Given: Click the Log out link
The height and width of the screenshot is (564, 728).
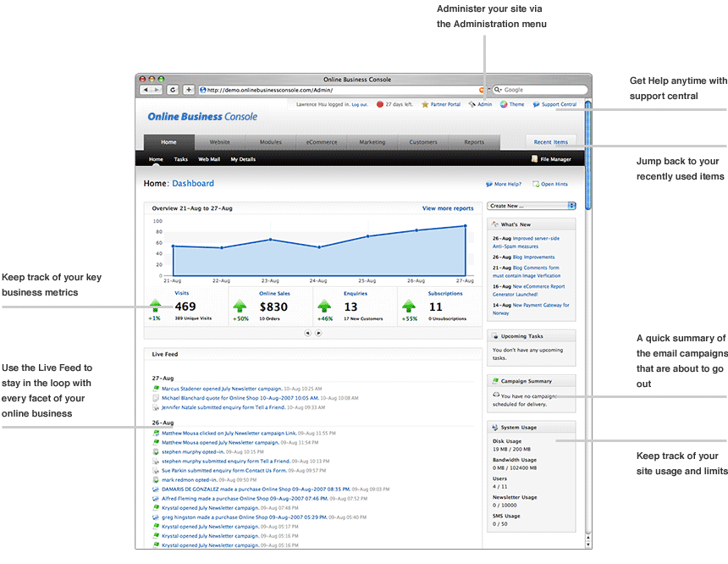Looking at the screenshot, I should click(x=360, y=104).
